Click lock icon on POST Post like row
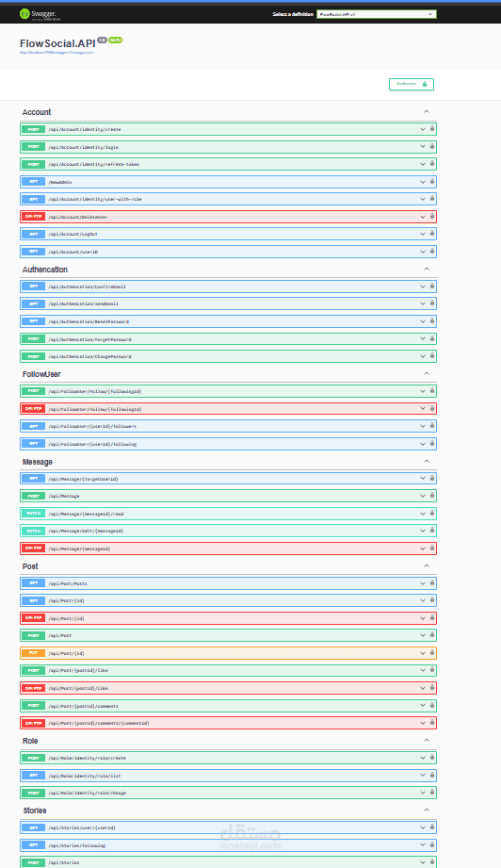The height and width of the screenshot is (868, 501). coord(432,670)
